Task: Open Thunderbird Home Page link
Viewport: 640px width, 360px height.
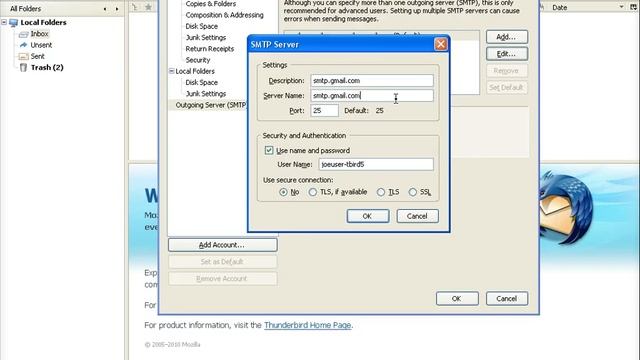Action: point(307,325)
